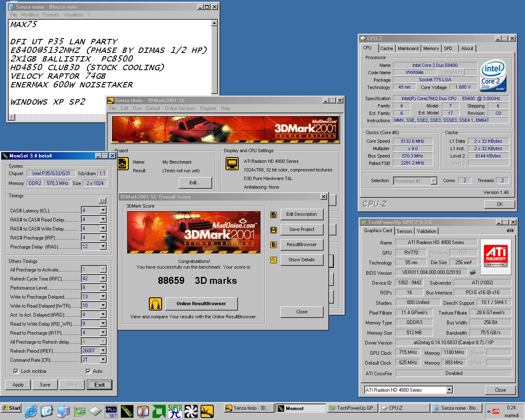Launch GPU-Z from quick launch bar

pos(79,411)
